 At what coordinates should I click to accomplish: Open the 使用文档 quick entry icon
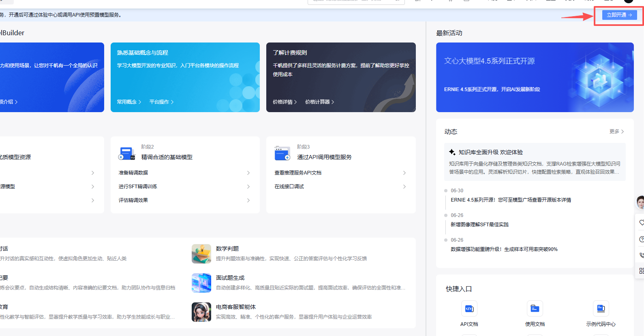click(535, 309)
